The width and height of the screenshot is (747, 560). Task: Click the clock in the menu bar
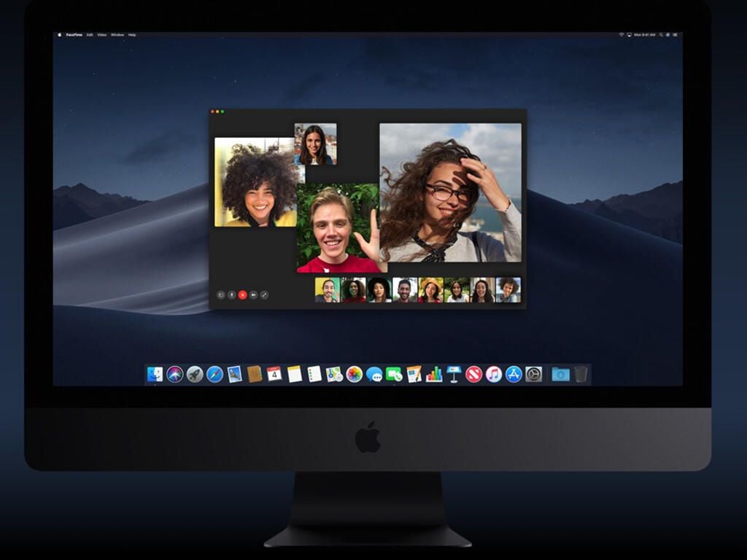pos(645,35)
